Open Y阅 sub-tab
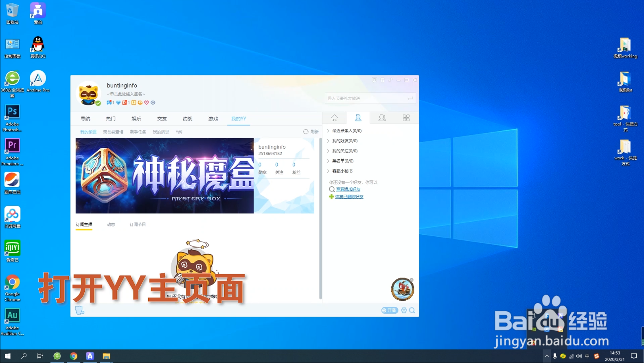This screenshot has width=644, height=363. [179, 132]
